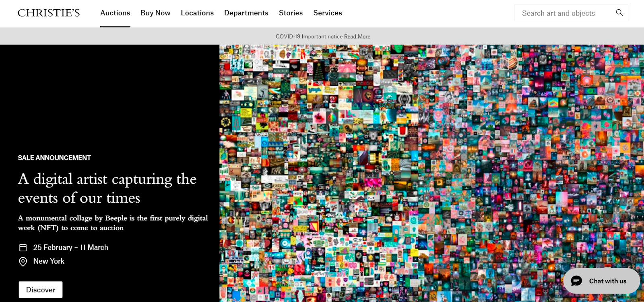644x302 pixels.
Task: Click the Beeple collage artwork image
Action: [x=431, y=173]
